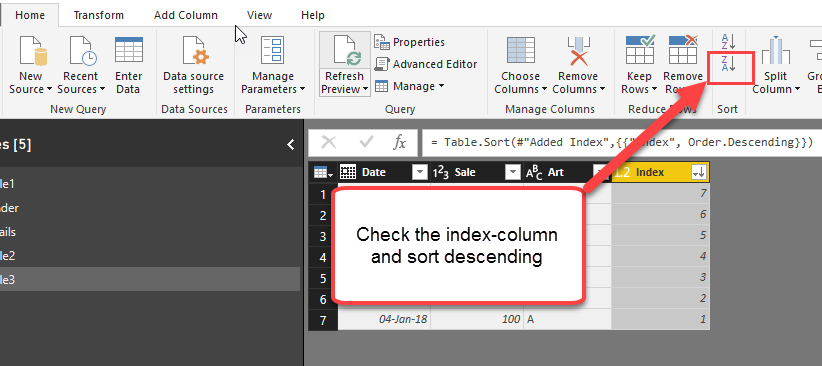The image size is (822, 366).
Task: Sort ascending with A-Z icon
Action: pyautogui.click(x=729, y=41)
